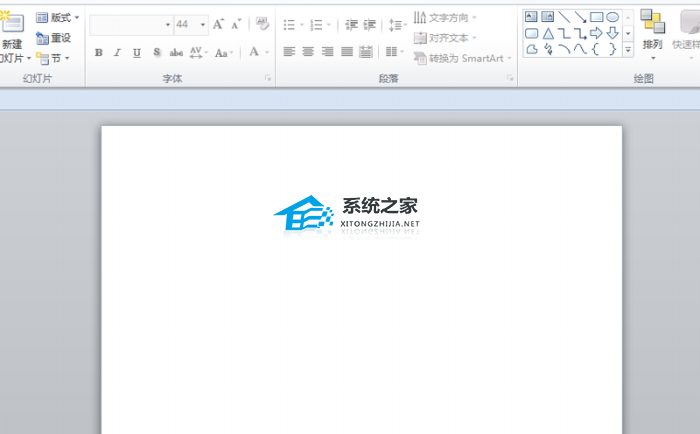
Task: Select the Text Box shape
Action: pos(531,17)
